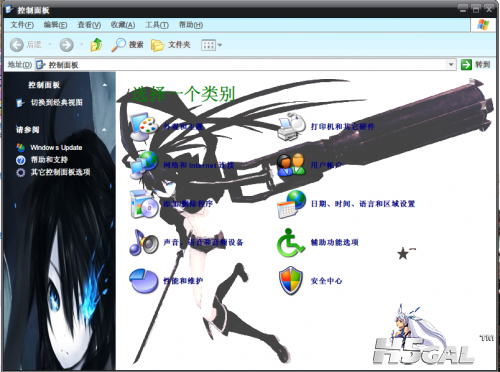Open the Appearance and Themes category icon
This screenshot has height=372, width=500.
click(144, 127)
